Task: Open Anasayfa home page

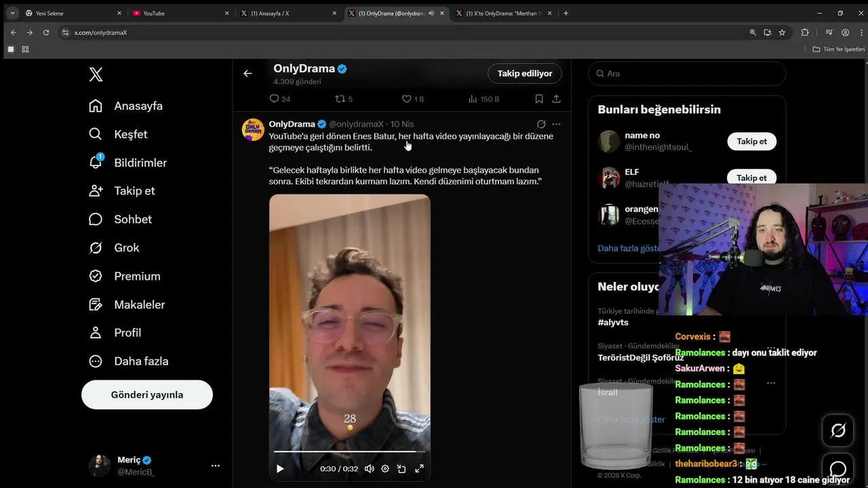Action: pyautogui.click(x=125, y=106)
